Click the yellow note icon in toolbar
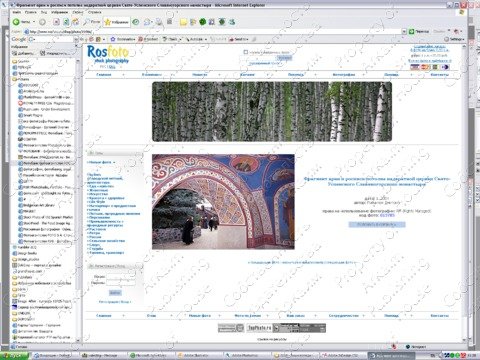 click(183, 22)
